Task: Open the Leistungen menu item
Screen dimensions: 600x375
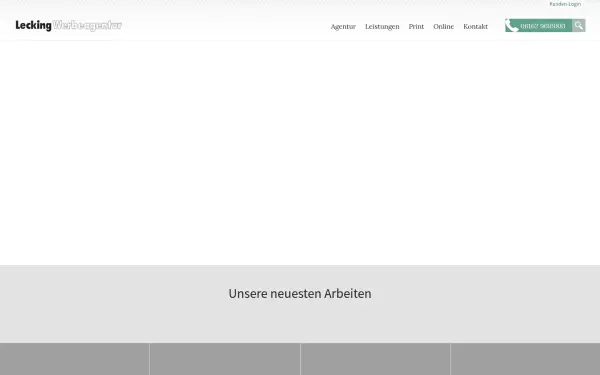Action: [x=382, y=26]
